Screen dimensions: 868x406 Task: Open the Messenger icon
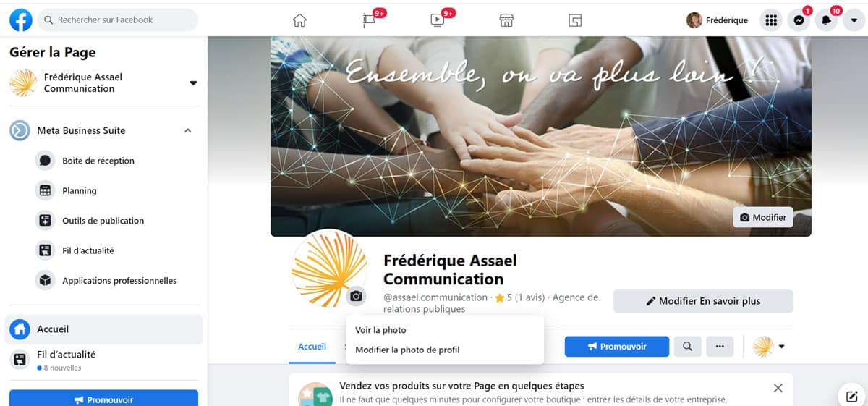point(799,20)
